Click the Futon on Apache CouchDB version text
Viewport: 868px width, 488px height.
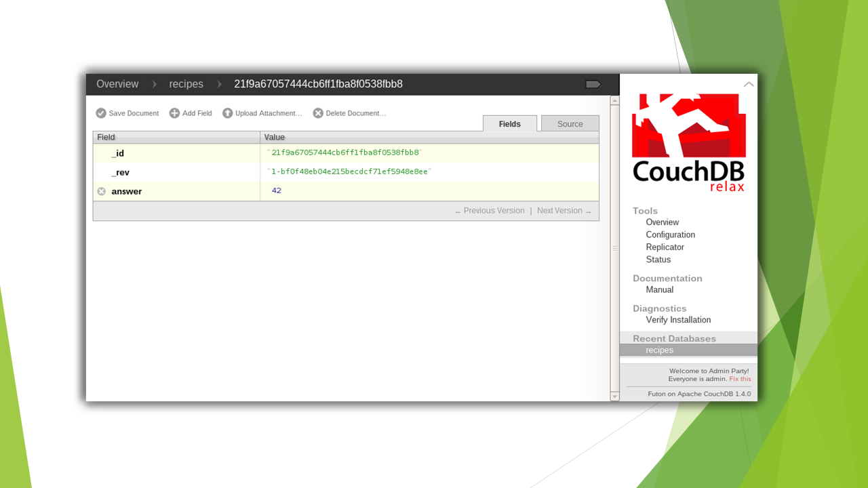click(699, 394)
